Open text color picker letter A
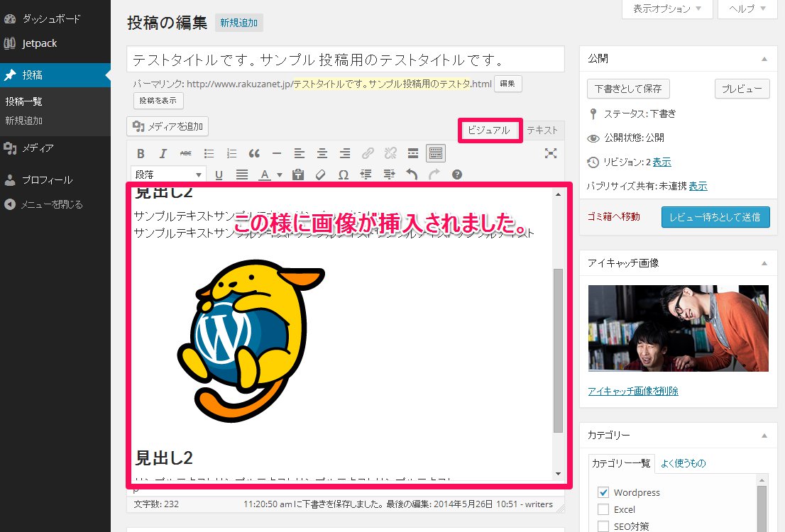Viewport: 785px width, 532px height. (x=265, y=174)
